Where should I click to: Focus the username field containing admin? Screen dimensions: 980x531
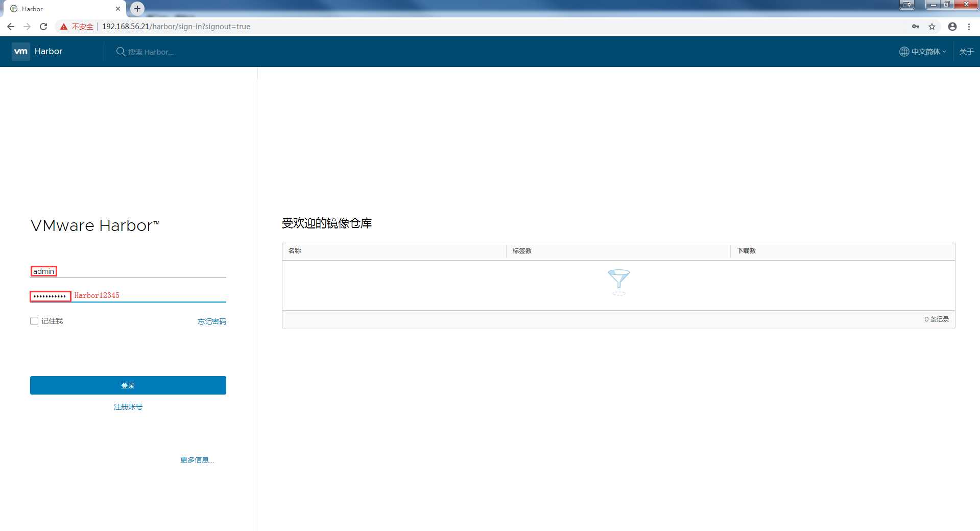tap(128, 271)
